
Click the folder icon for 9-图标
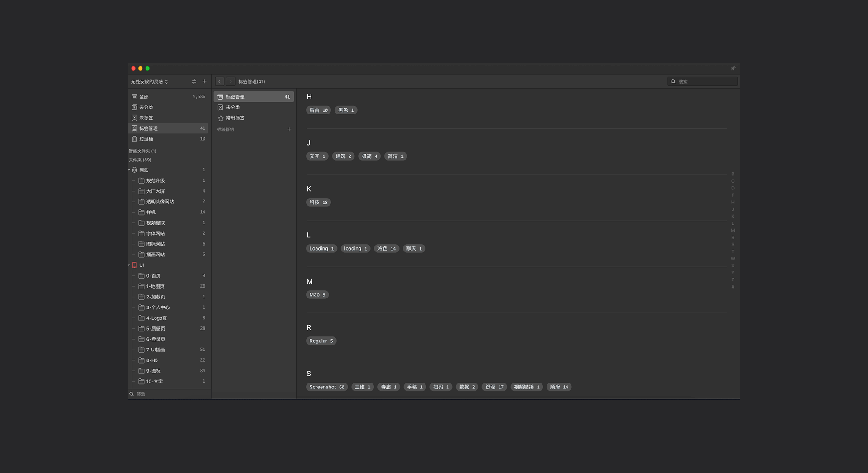[142, 371]
